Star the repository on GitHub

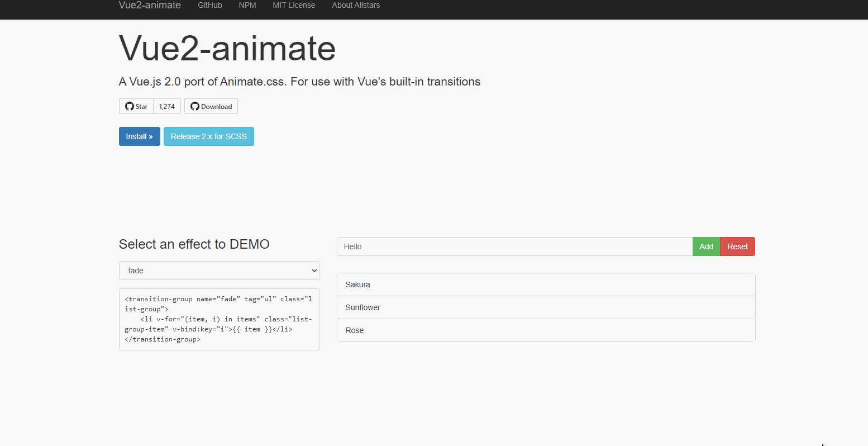pyautogui.click(x=136, y=106)
